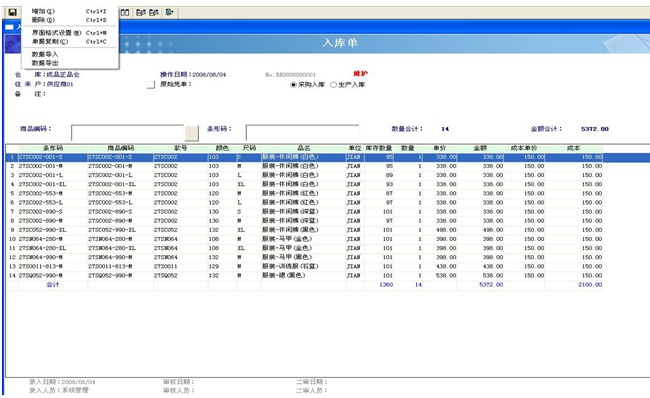
Task: Click the blue title bar window icon
Action: (x=9, y=27)
